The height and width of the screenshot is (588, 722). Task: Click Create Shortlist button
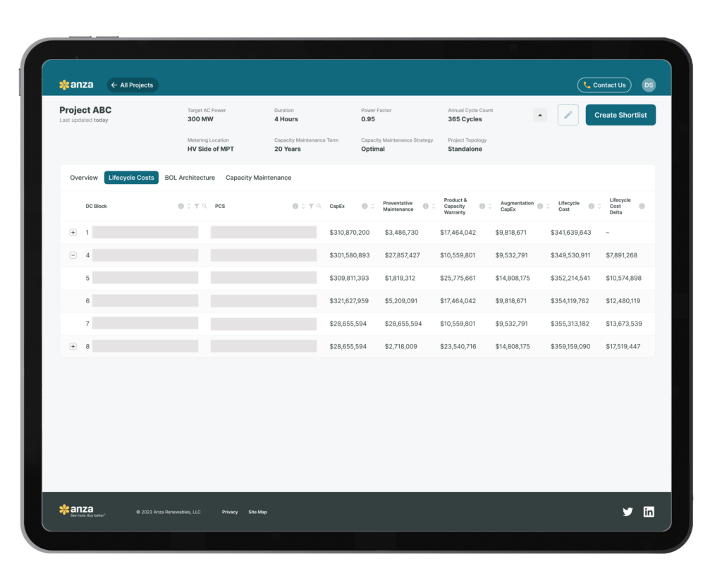(x=620, y=115)
